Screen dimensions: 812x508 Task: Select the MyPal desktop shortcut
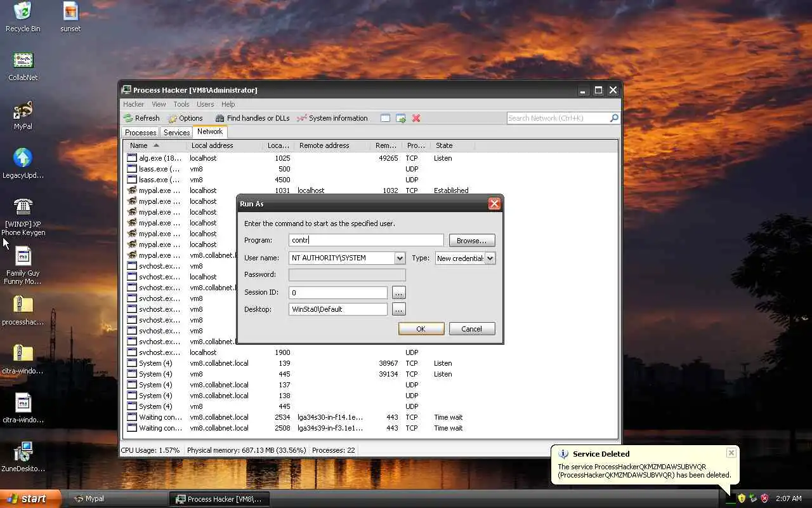click(x=23, y=115)
